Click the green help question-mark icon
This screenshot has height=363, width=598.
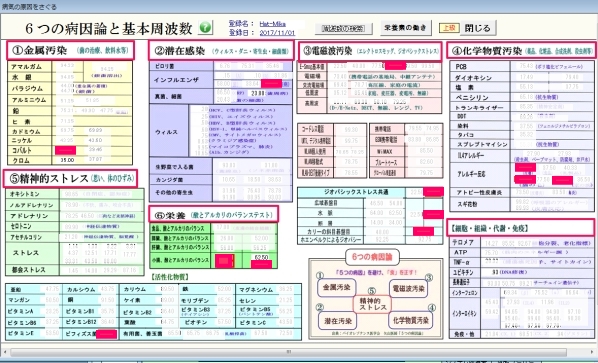click(206, 27)
